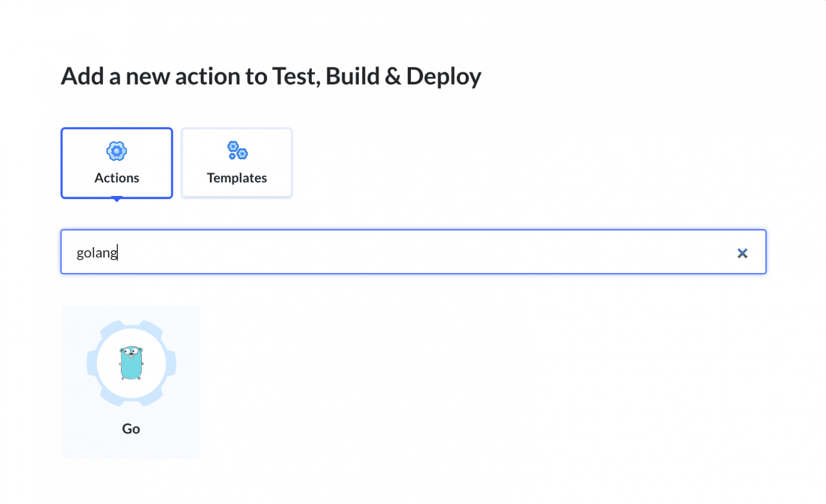The image size is (826, 504).
Task: Click inside the golang search field
Action: point(369,252)
